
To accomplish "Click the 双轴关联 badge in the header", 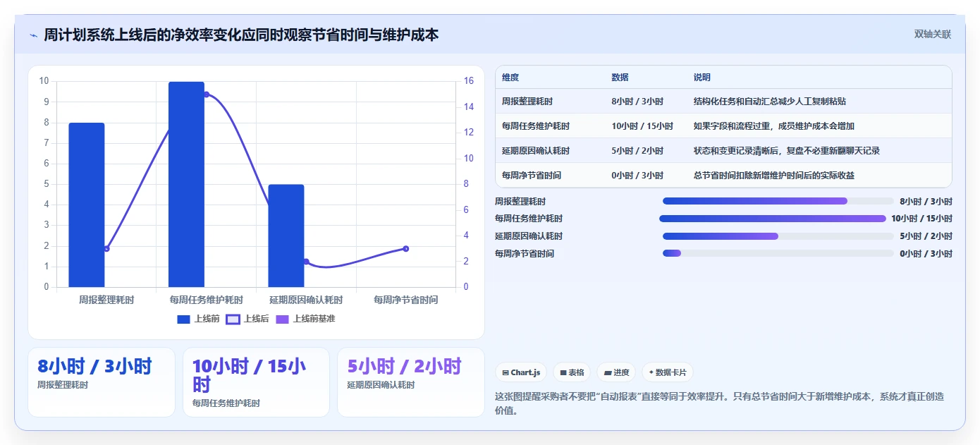I will 933,34.
